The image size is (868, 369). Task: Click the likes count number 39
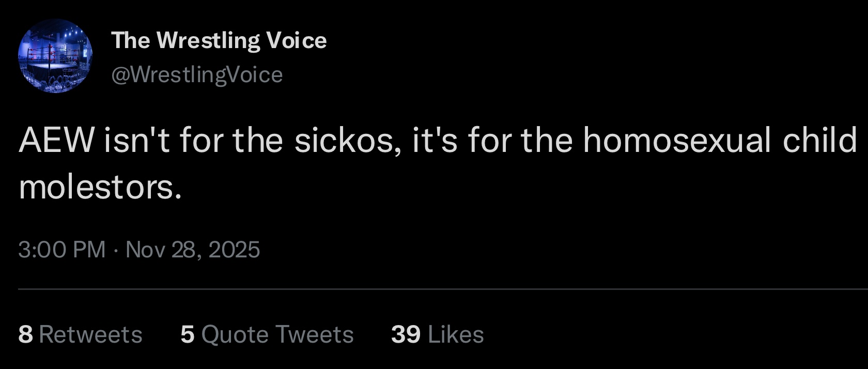pyautogui.click(x=406, y=334)
